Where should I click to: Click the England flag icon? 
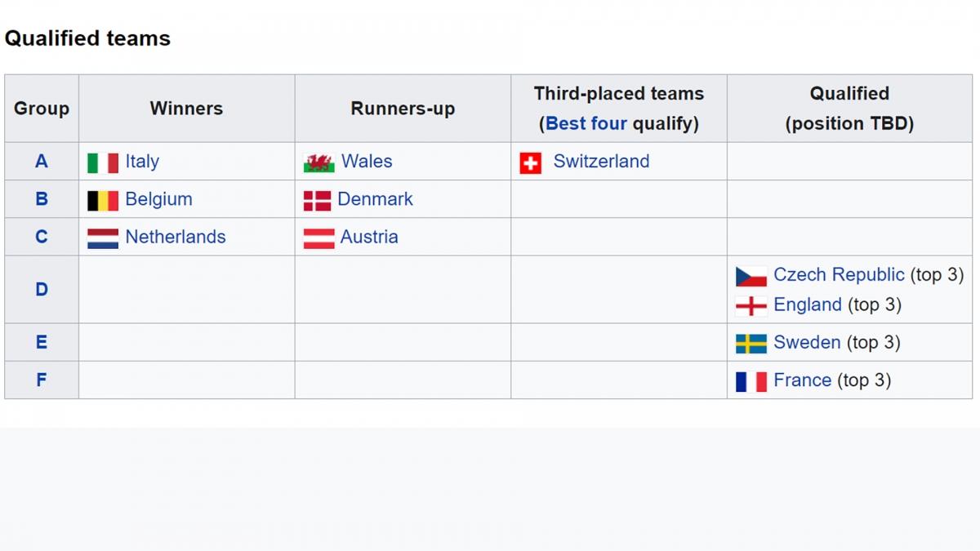(x=751, y=306)
